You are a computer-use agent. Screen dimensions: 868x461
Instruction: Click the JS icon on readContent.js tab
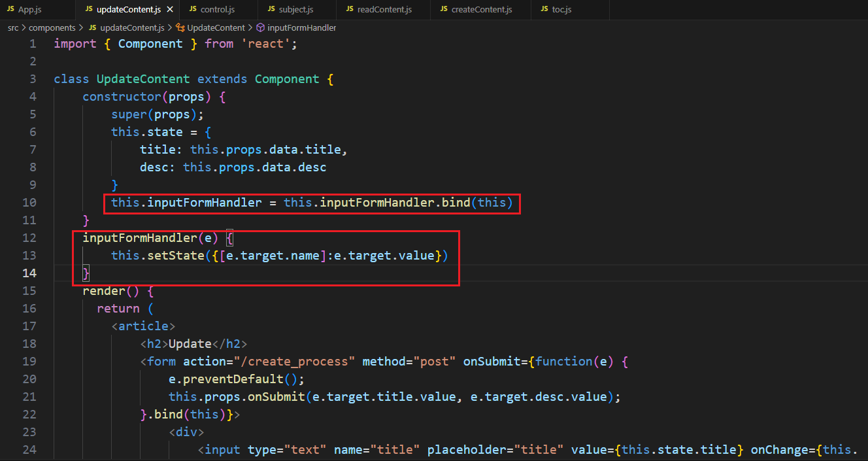click(x=350, y=9)
